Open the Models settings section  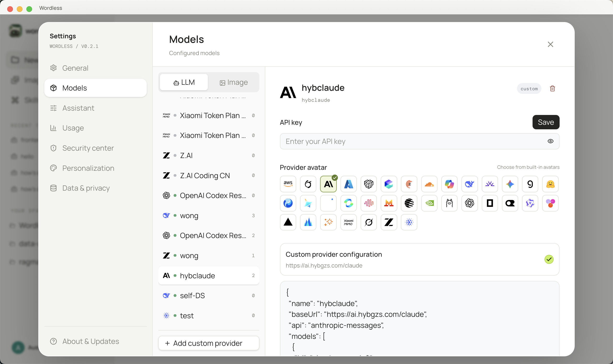(95, 88)
